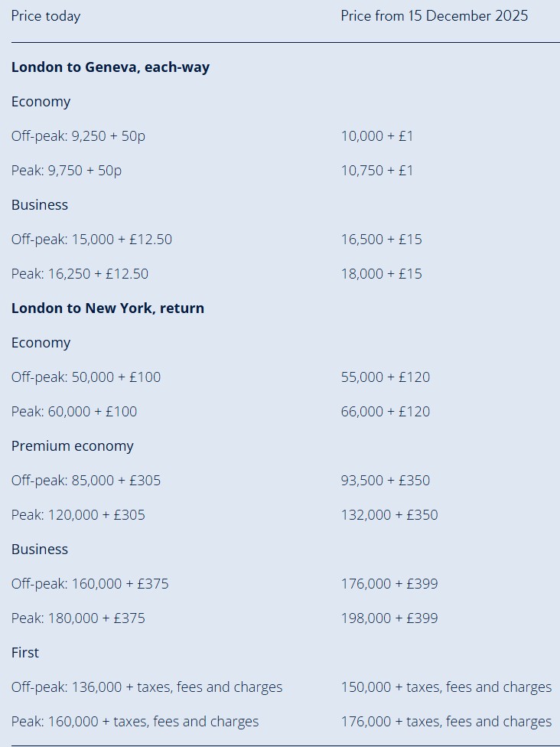Select the 'London to Geneva, each-way' heading
This screenshot has width=560, height=747.
tap(110, 67)
